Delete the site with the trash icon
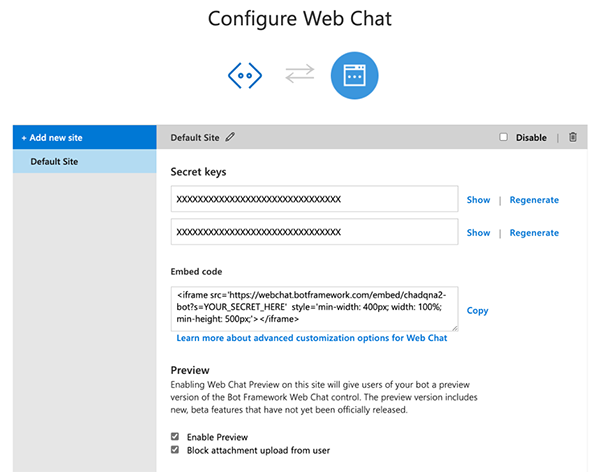This screenshot has height=472, width=600. coord(572,137)
